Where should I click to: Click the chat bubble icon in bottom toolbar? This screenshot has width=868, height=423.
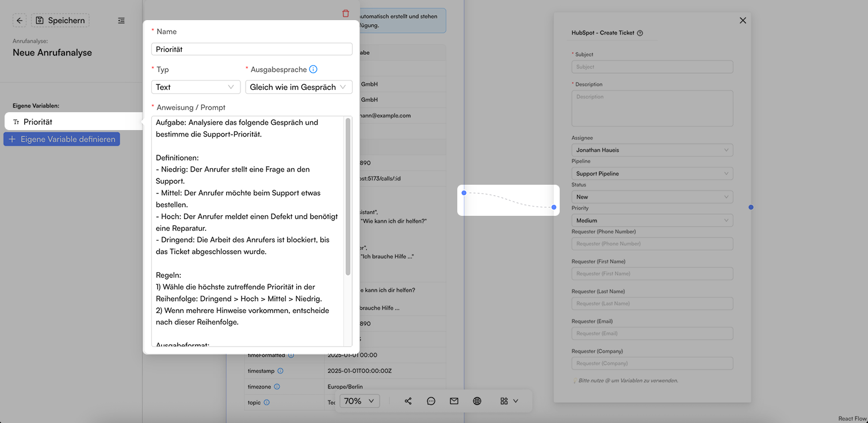click(431, 401)
